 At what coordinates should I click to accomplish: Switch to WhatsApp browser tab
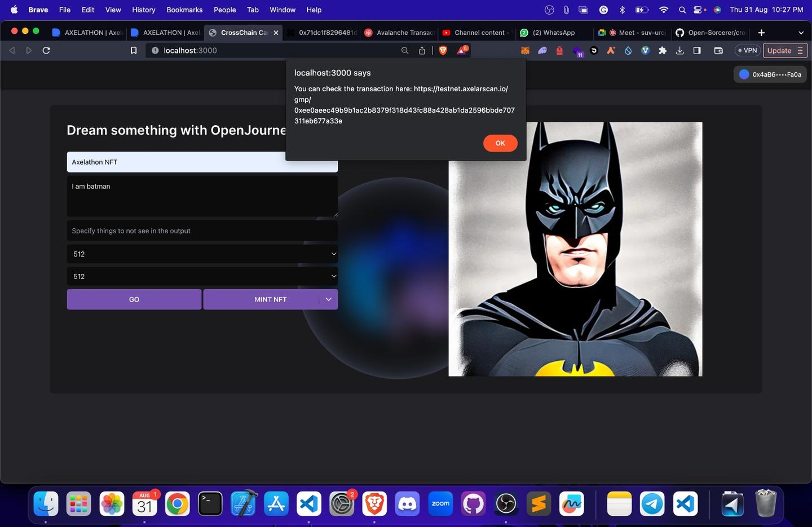click(x=555, y=33)
